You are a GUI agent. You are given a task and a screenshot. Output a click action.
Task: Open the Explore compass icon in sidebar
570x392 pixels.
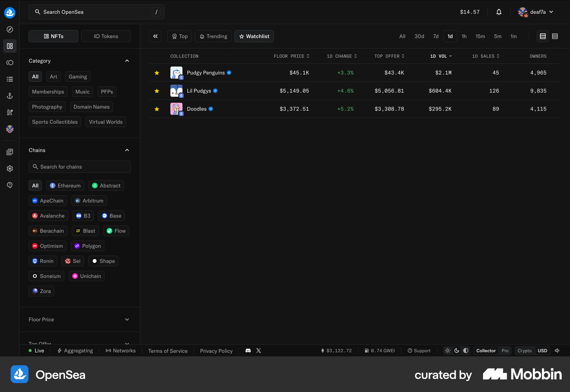[x=9, y=29]
